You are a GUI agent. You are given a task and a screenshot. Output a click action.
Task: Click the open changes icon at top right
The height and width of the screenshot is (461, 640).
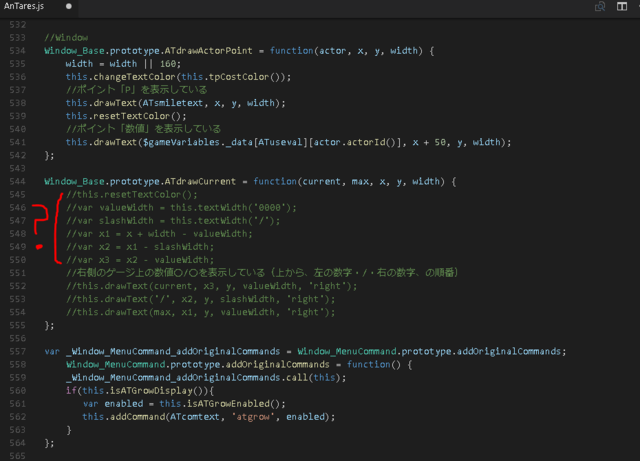[600, 6]
